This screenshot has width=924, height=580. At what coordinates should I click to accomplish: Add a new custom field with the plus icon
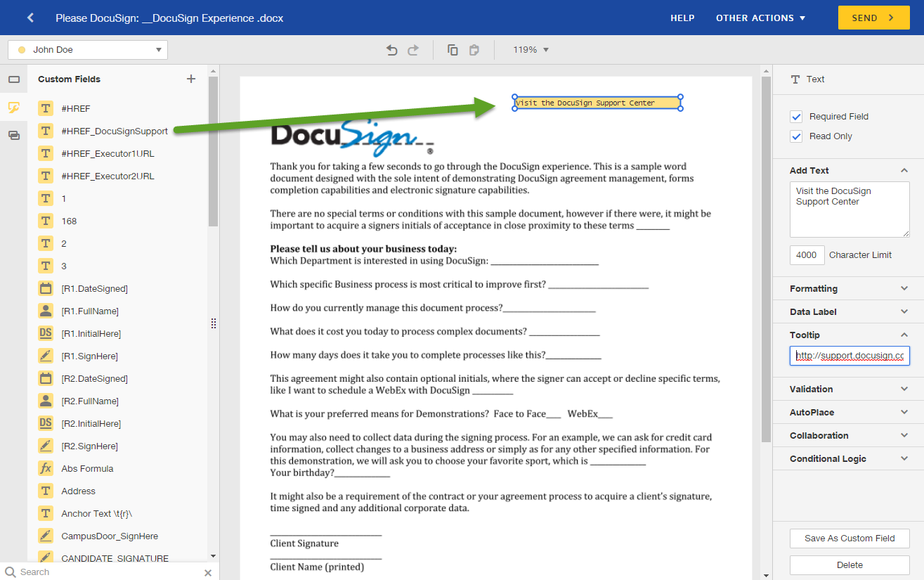click(190, 79)
